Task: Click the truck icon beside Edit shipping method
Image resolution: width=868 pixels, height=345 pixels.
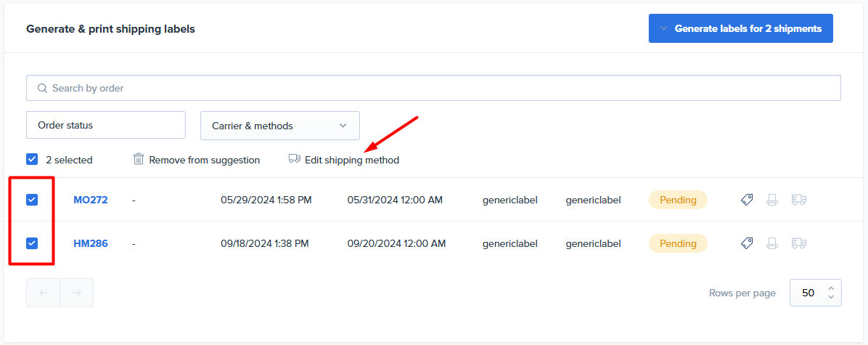Action: pos(294,159)
